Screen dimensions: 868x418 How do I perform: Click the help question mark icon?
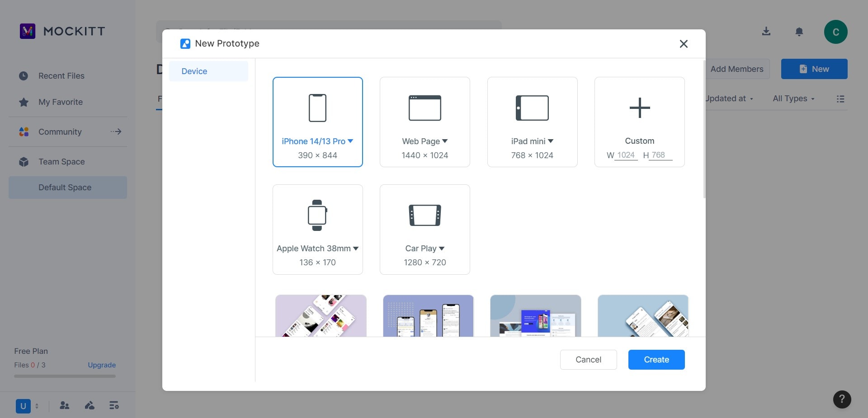(842, 399)
